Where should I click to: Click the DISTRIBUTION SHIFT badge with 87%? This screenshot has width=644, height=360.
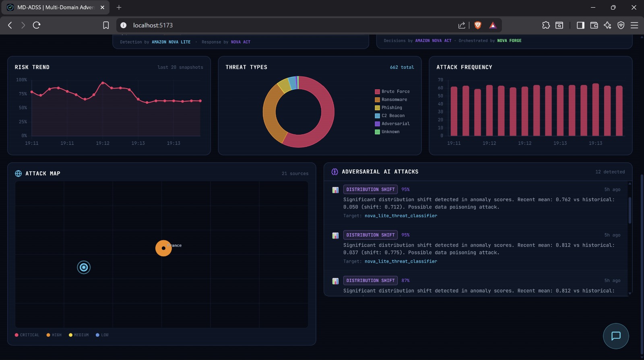370,281
